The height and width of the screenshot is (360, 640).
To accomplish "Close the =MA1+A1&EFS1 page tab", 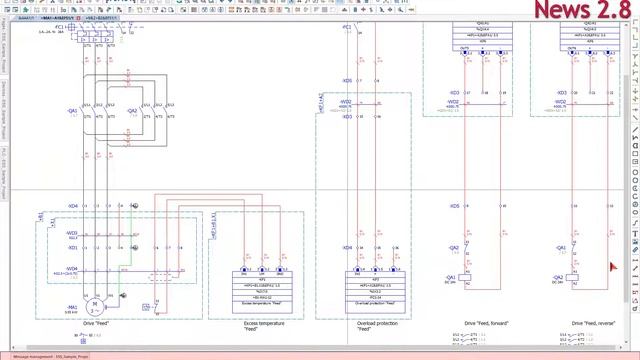I will pos(78,18).
